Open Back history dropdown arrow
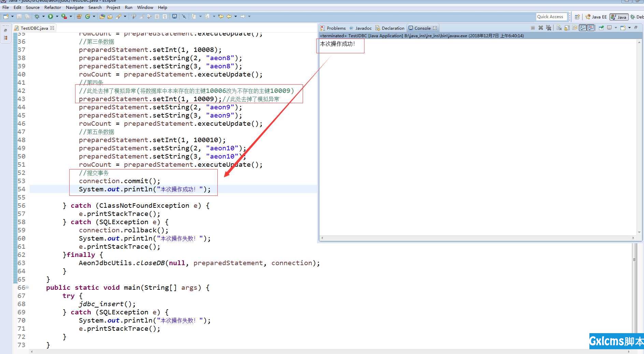 235,16
